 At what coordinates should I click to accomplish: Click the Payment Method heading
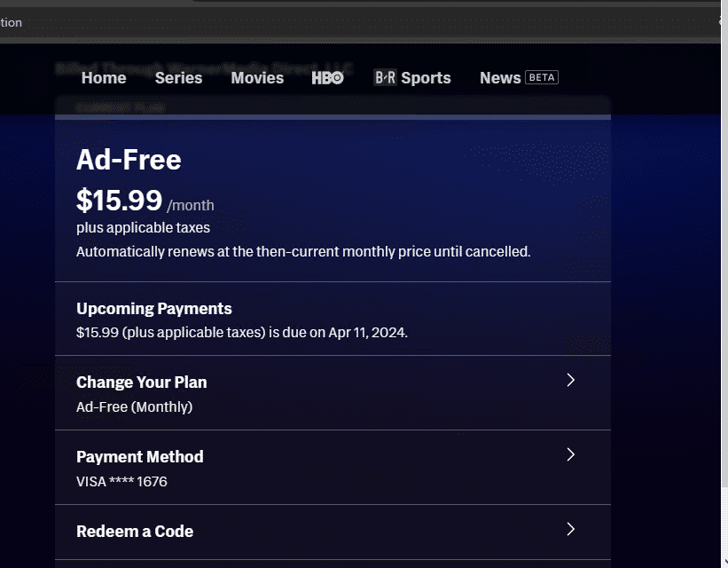140,457
